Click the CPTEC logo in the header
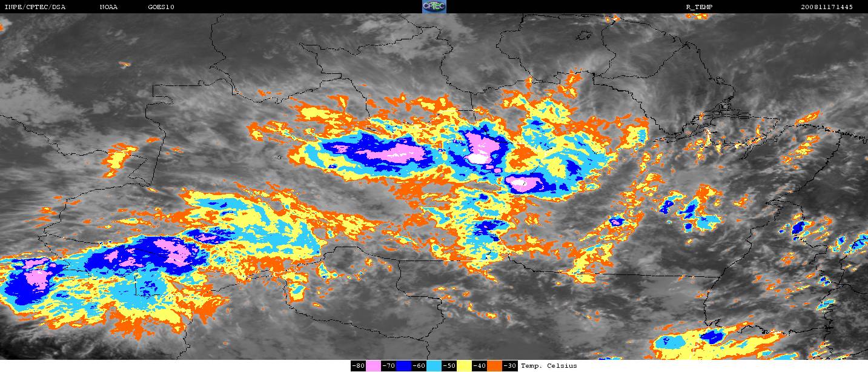 pyautogui.click(x=434, y=7)
